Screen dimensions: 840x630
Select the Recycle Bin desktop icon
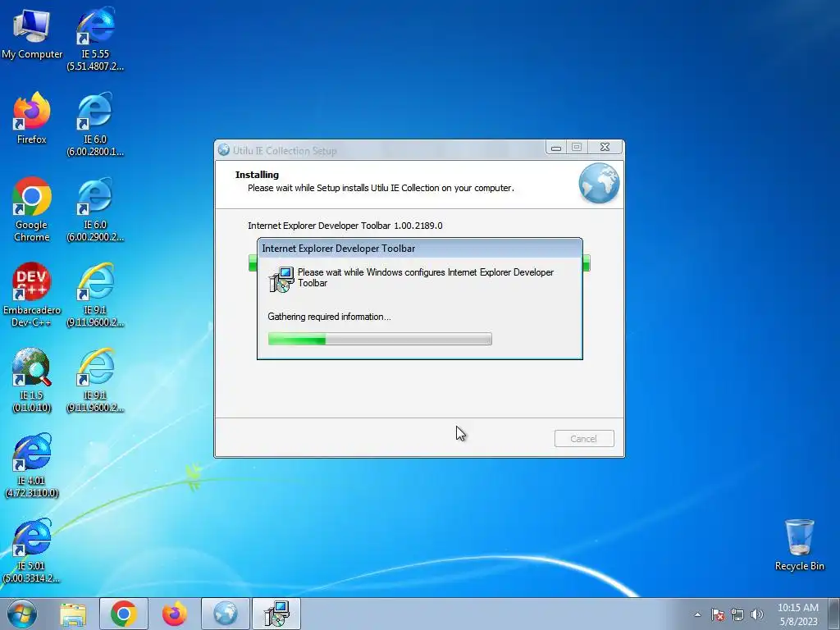pyautogui.click(x=799, y=546)
